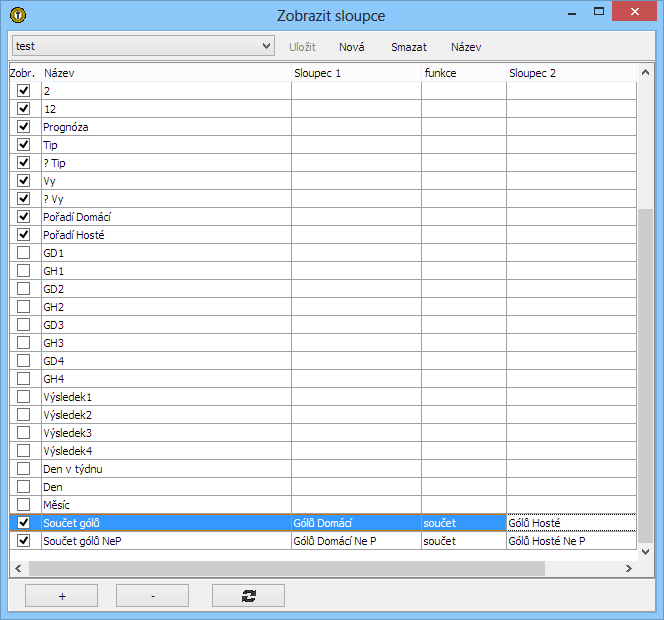Toggle the Tip row checkbox

[x=23, y=144]
